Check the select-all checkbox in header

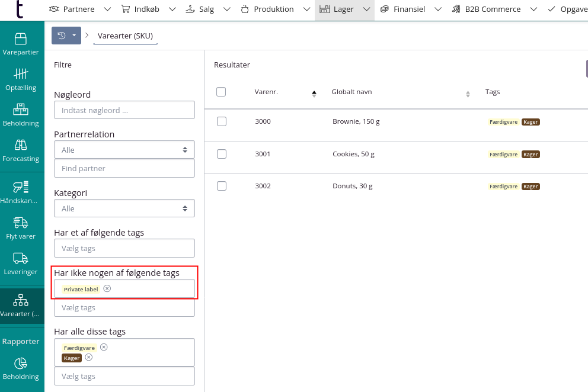221,92
